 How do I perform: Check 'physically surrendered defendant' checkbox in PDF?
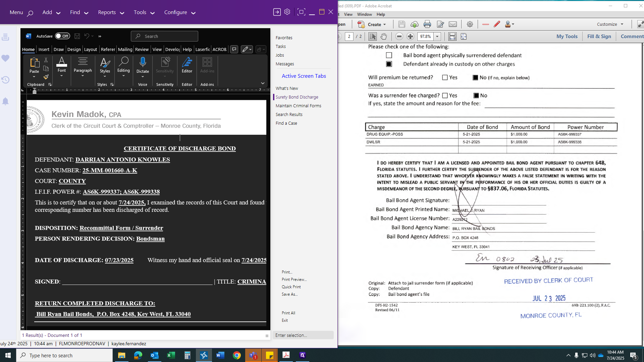coord(389,55)
